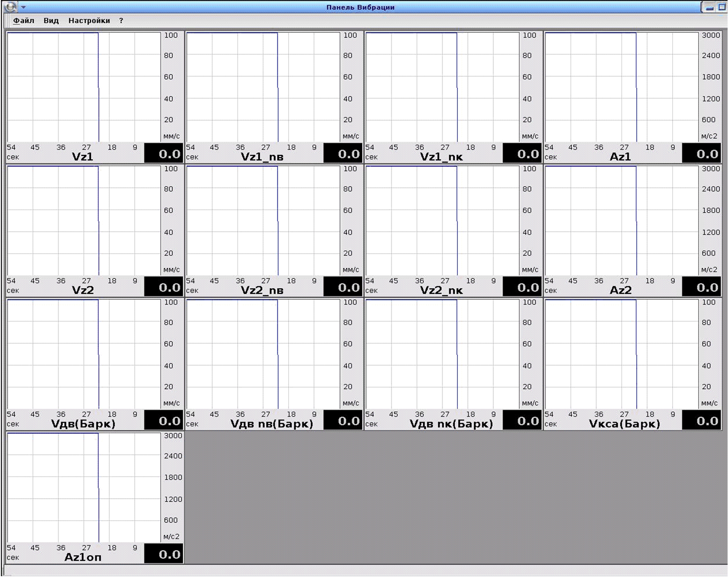Click the window menu icon in title bar
728x578 pixels.
tap(10, 7)
